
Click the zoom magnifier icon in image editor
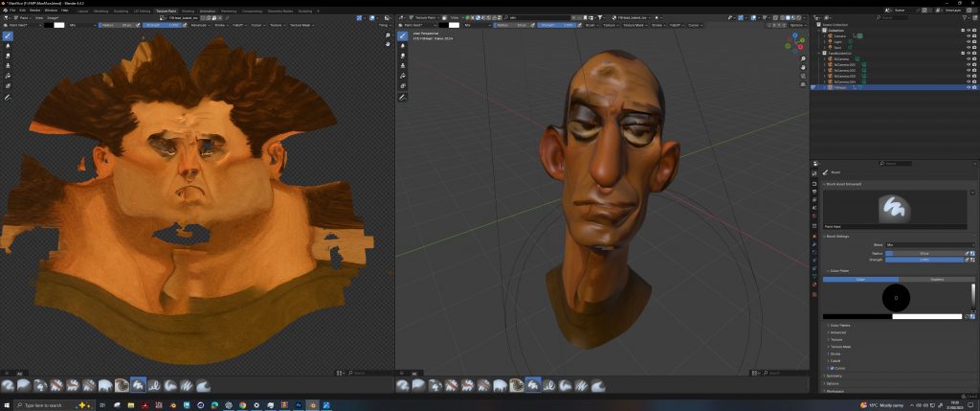[388, 35]
